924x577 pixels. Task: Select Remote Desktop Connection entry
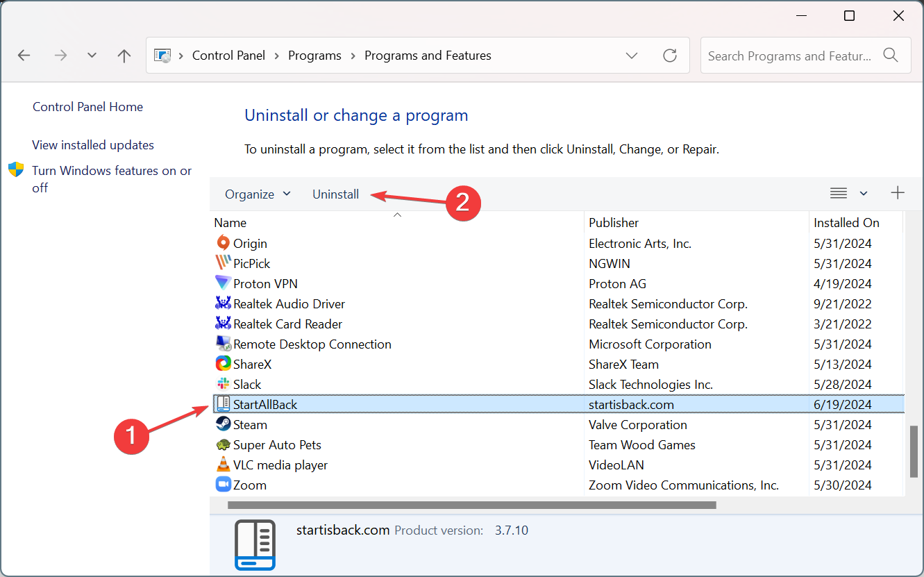312,344
